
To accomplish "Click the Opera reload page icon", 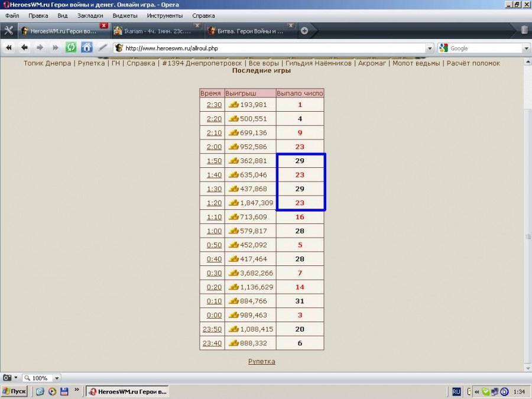I will [x=71, y=48].
